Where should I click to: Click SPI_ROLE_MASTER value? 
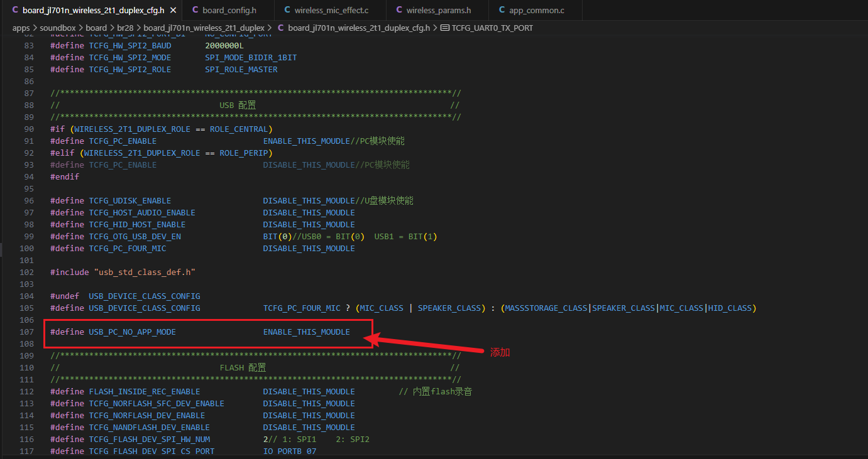[x=241, y=69]
